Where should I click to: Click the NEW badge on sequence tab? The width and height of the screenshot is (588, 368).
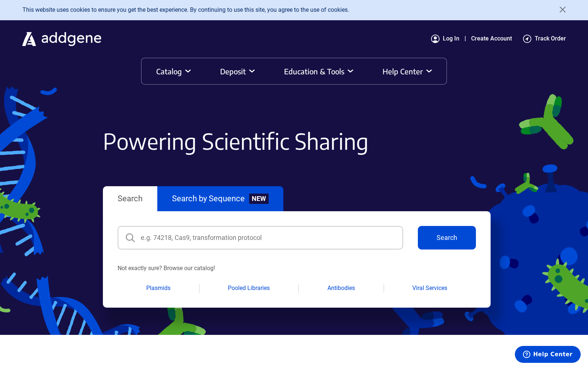[259, 199]
